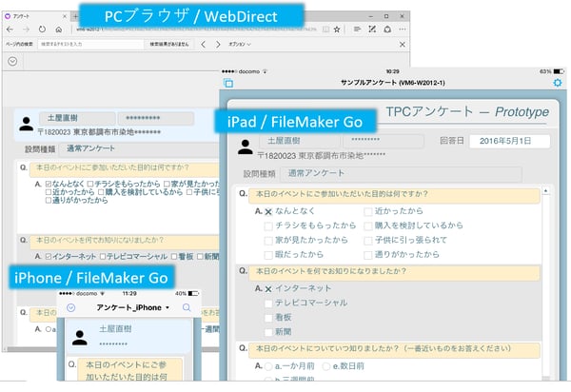
Task: Check 近かったから on iPad survey
Action: 368,211
